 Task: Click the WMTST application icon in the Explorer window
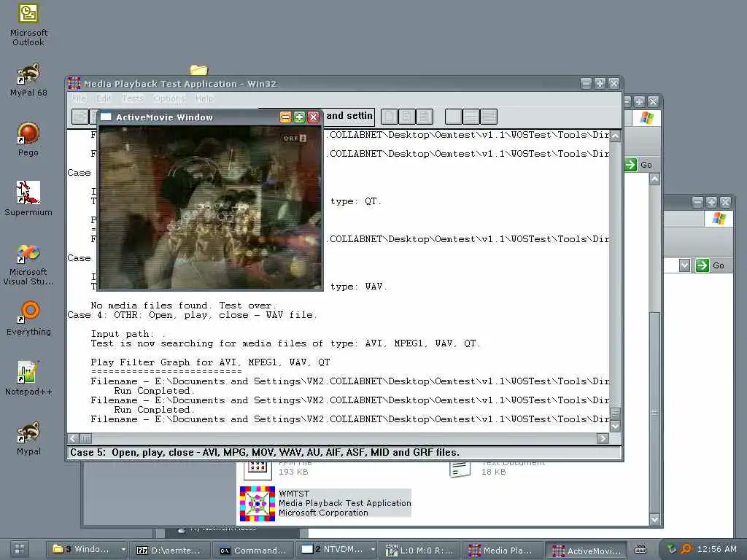pos(258,503)
